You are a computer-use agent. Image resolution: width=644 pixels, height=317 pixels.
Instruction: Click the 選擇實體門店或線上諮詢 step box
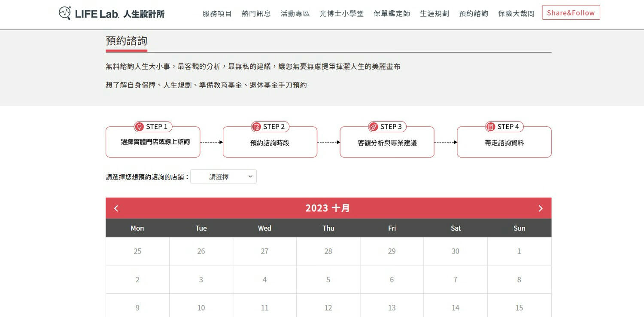(153, 142)
